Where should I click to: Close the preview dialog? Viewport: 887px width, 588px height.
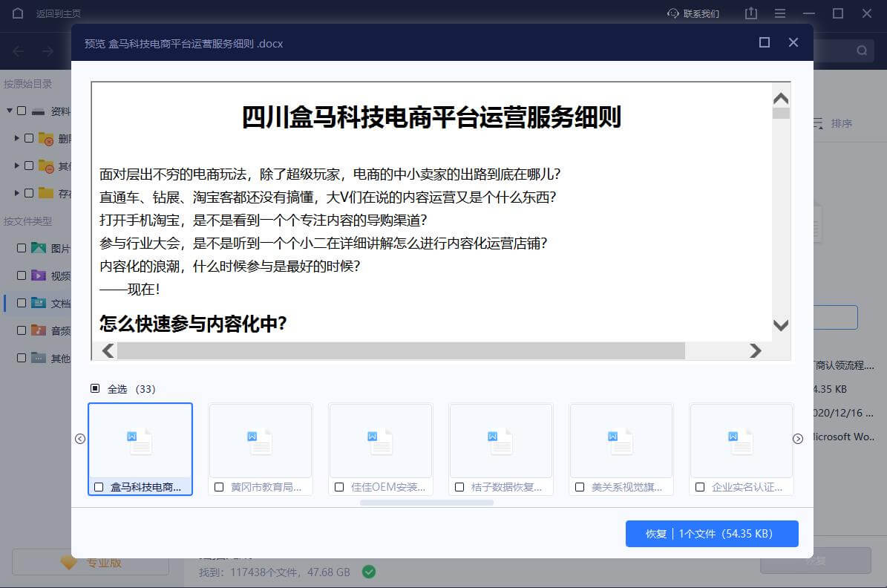(x=793, y=42)
